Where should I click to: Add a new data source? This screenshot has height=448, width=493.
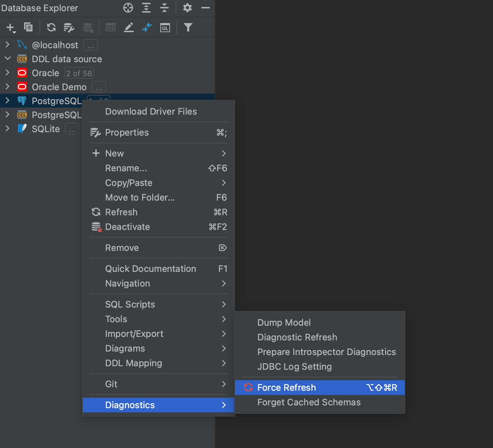[10, 27]
